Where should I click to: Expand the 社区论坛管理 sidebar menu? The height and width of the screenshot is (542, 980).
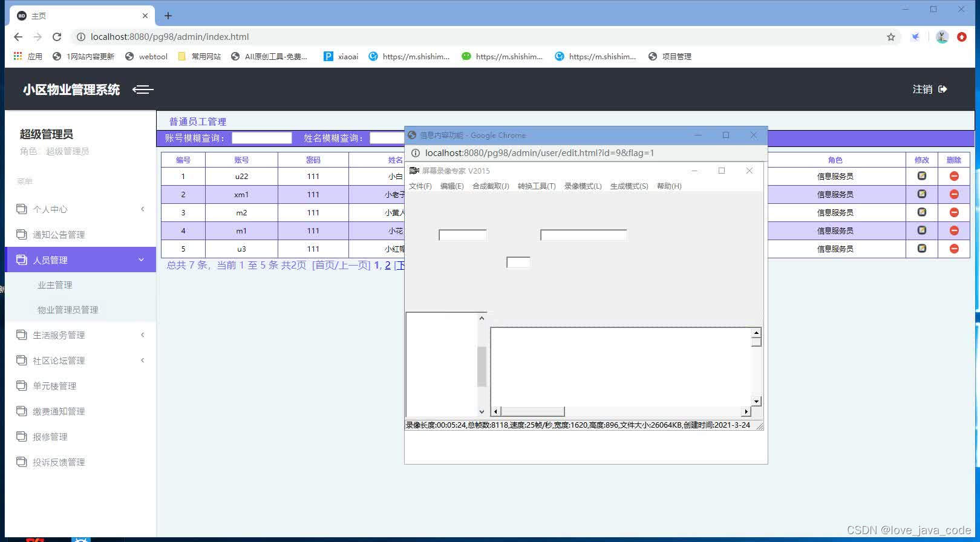pyautogui.click(x=80, y=361)
